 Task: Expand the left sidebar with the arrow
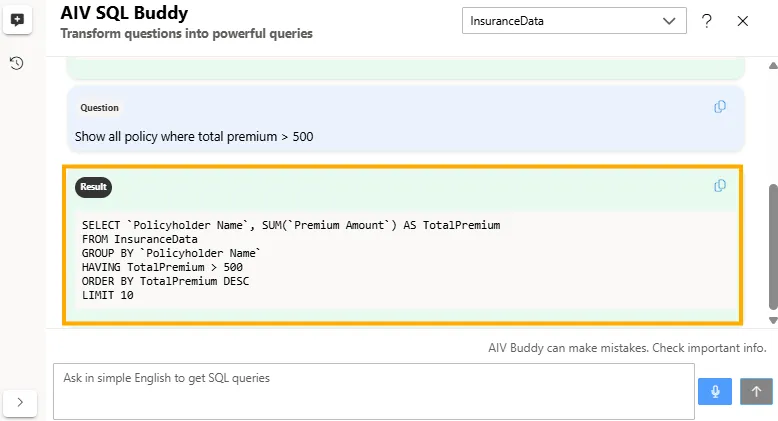coord(21,402)
